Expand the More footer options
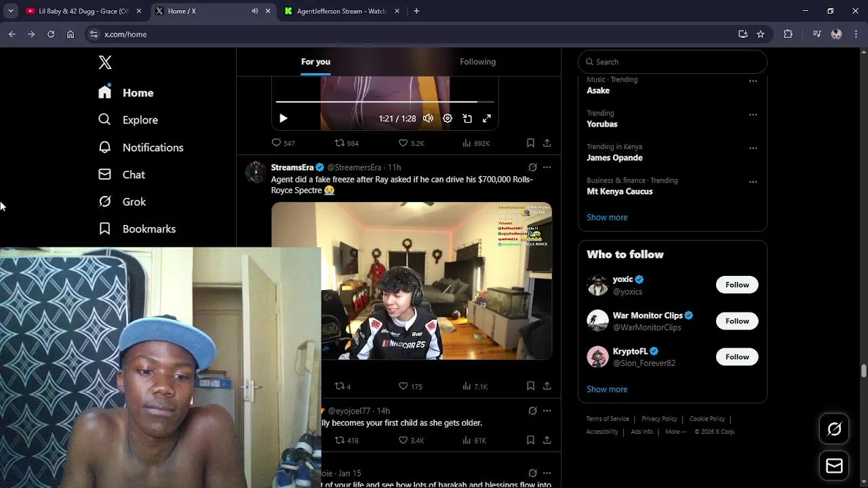This screenshot has width=868, height=488. (675, 432)
